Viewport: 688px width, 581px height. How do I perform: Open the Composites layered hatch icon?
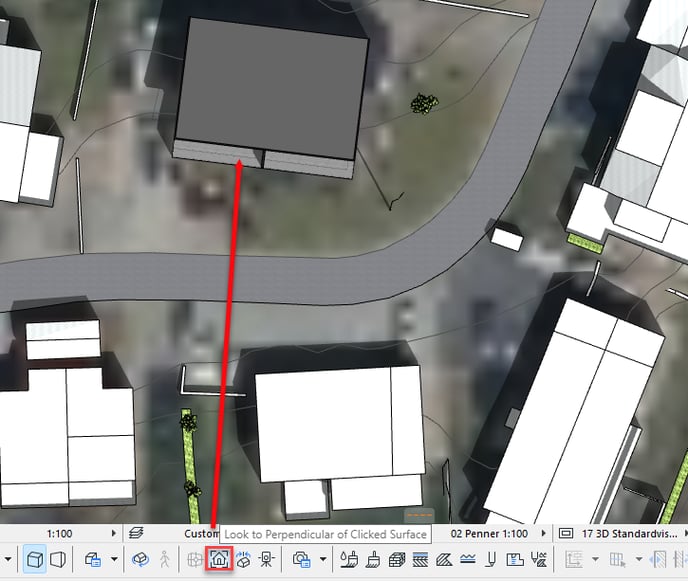[420, 559]
